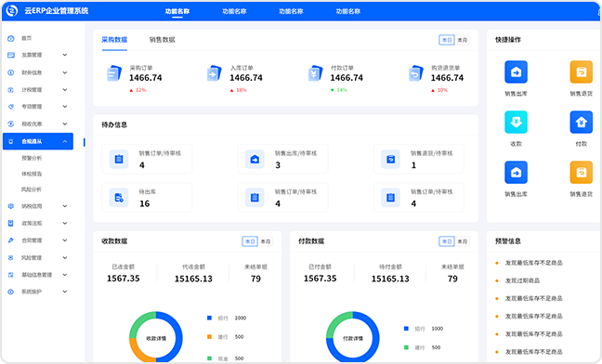Open the 发现过期商品 alert
Screen dimensions: 602x364
522,280
